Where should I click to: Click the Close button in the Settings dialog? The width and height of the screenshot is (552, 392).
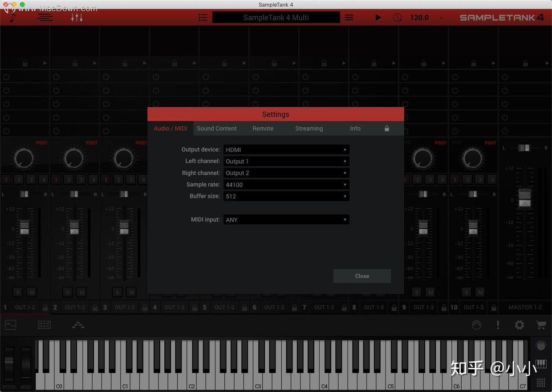click(362, 276)
